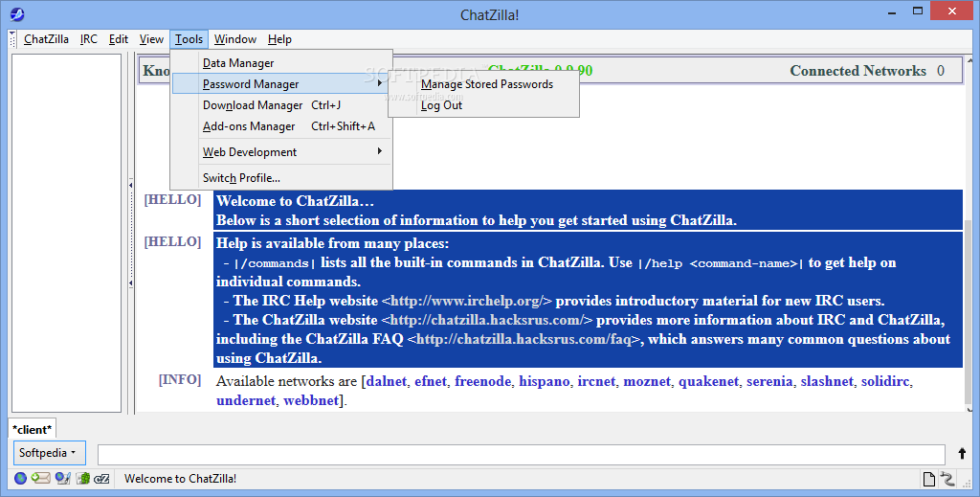Open the freenode network link
Image resolution: width=980 pixels, height=497 pixels.
(x=482, y=381)
